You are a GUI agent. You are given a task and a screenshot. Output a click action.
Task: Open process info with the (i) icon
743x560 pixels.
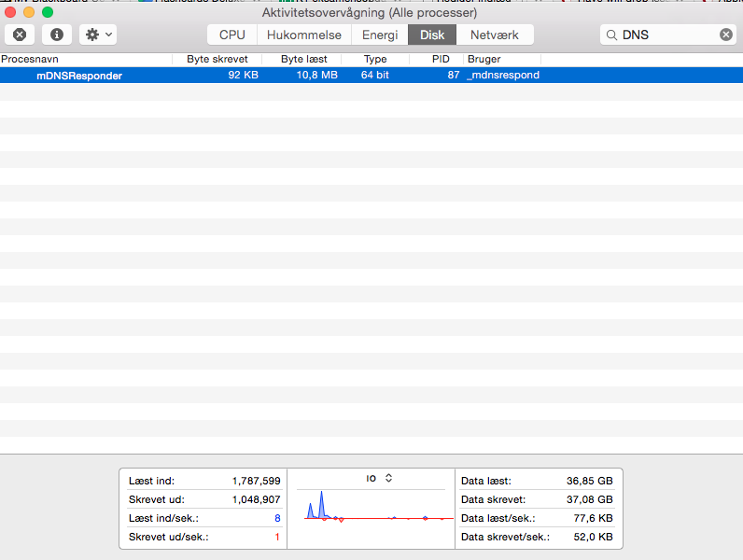57,35
